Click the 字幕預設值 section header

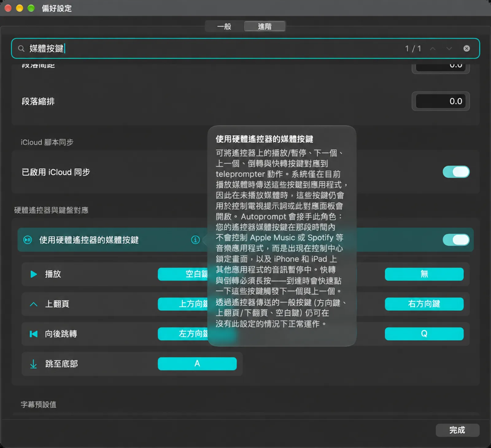pyautogui.click(x=38, y=404)
